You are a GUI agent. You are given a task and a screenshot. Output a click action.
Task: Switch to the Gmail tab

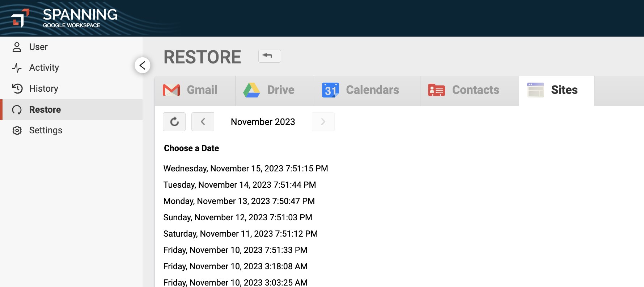point(195,90)
